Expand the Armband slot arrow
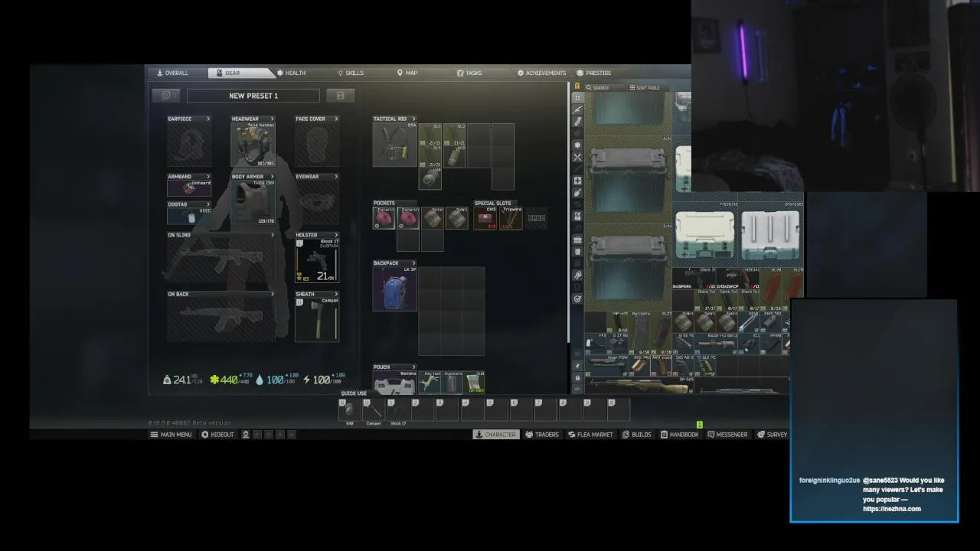The height and width of the screenshot is (551, 980). [207, 177]
